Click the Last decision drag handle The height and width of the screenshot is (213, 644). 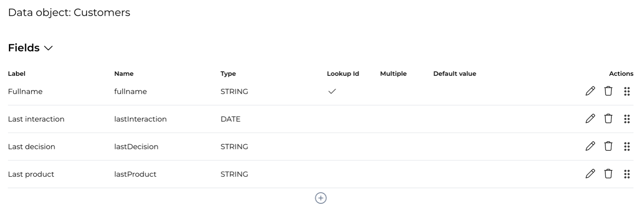(626, 146)
